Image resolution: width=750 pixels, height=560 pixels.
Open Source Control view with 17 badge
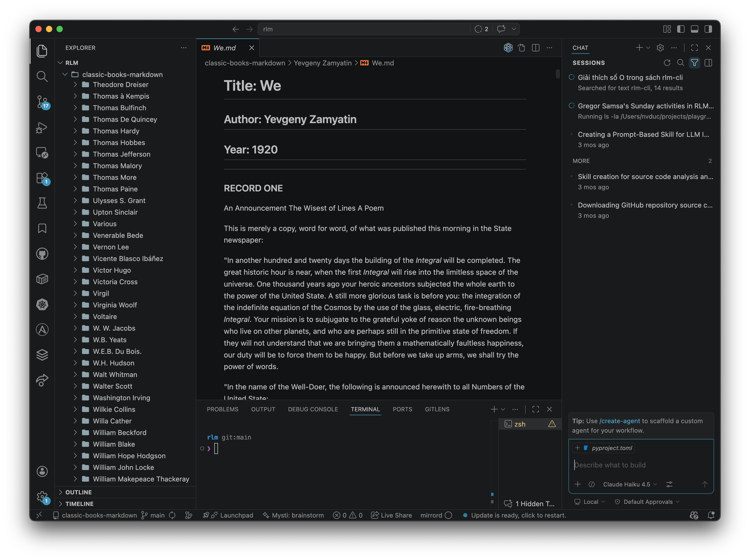click(42, 102)
